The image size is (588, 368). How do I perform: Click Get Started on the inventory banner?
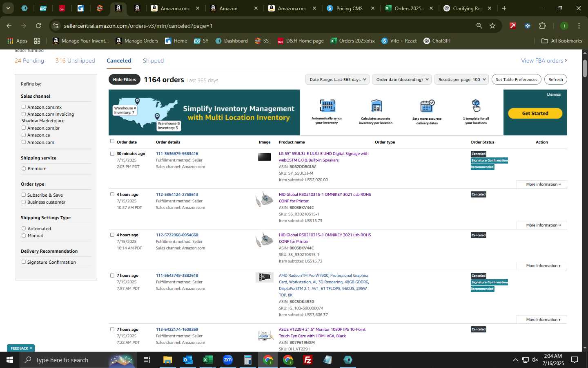[535, 113]
